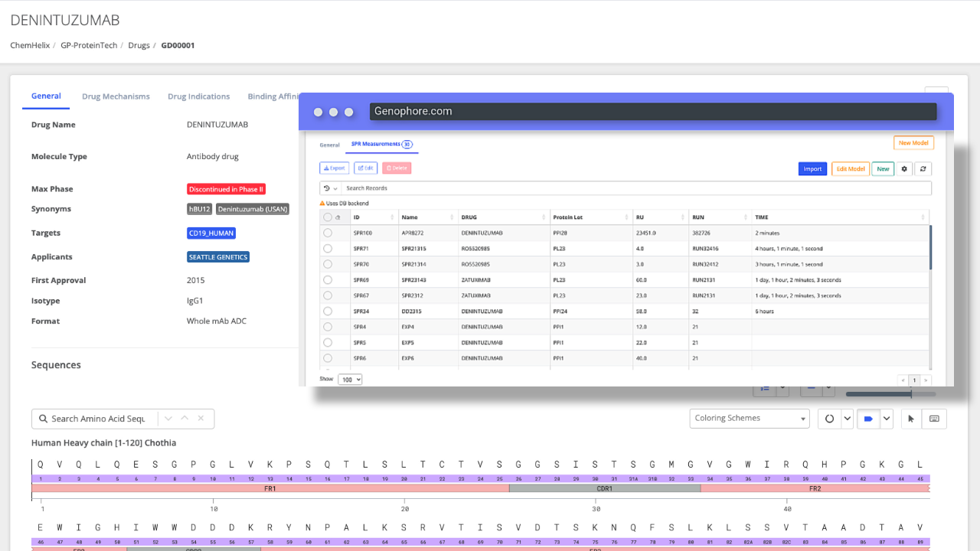This screenshot has width=980, height=551.
Task: Click the keyboard icon in sequence toolbar
Action: [x=934, y=419]
